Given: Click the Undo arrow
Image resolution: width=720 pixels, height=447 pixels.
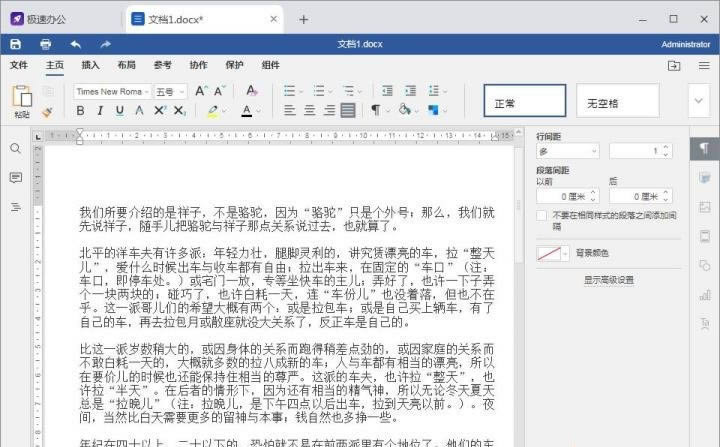Looking at the screenshot, I should pos(75,44).
